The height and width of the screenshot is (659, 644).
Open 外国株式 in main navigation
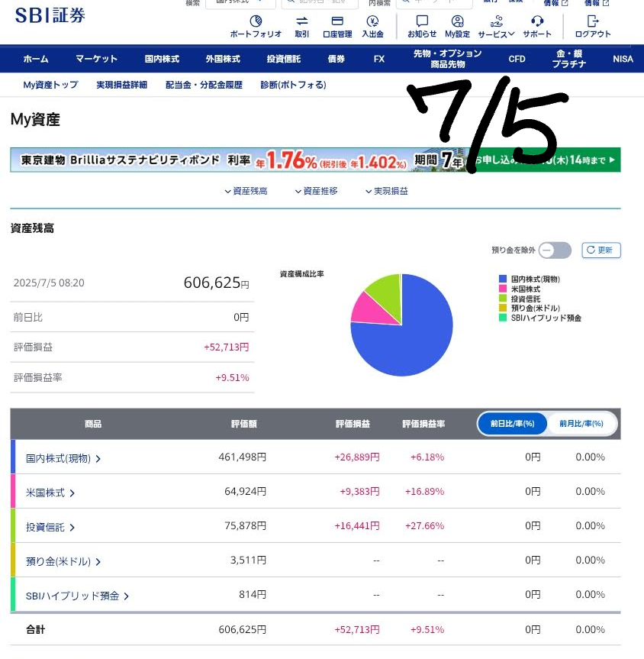click(x=223, y=59)
